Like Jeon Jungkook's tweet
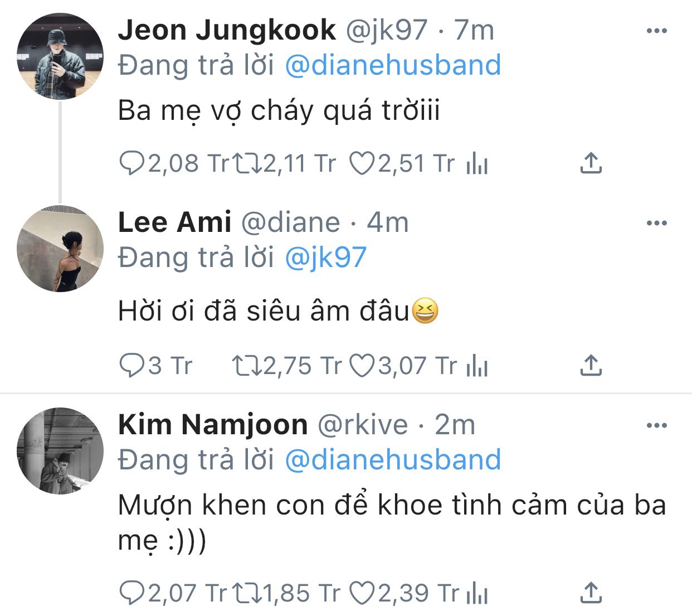Viewport: 692px width, 616px height. pyautogui.click(x=362, y=163)
